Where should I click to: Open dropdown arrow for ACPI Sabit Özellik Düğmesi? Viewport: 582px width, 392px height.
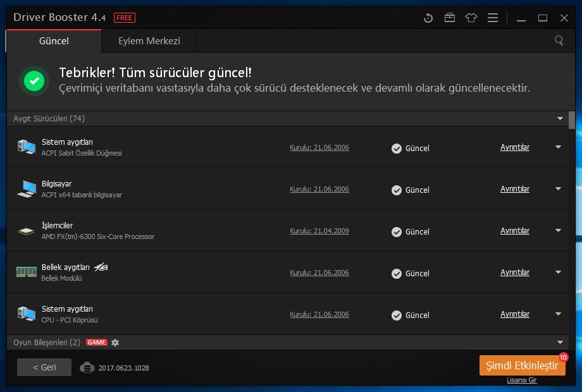tap(558, 147)
